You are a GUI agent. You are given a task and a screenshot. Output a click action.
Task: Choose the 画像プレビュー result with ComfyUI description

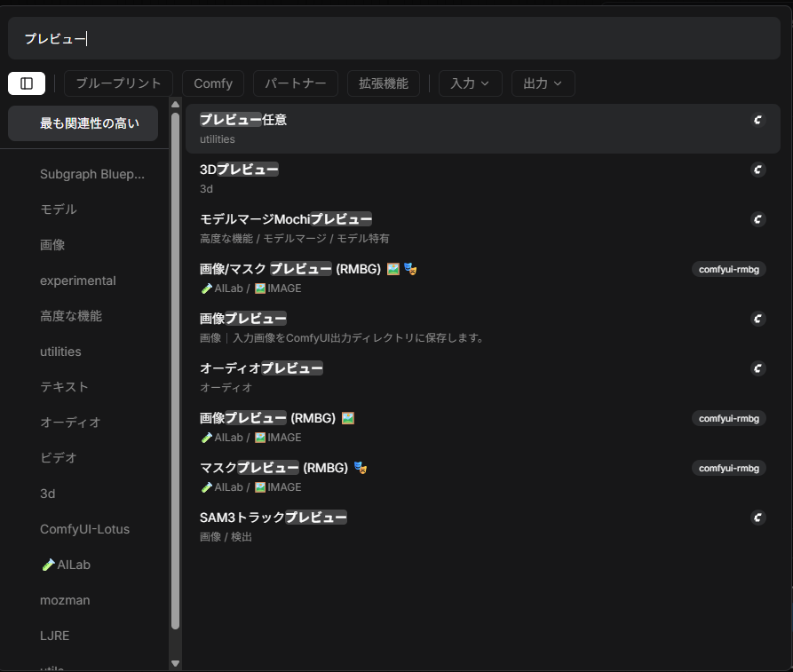click(483, 328)
